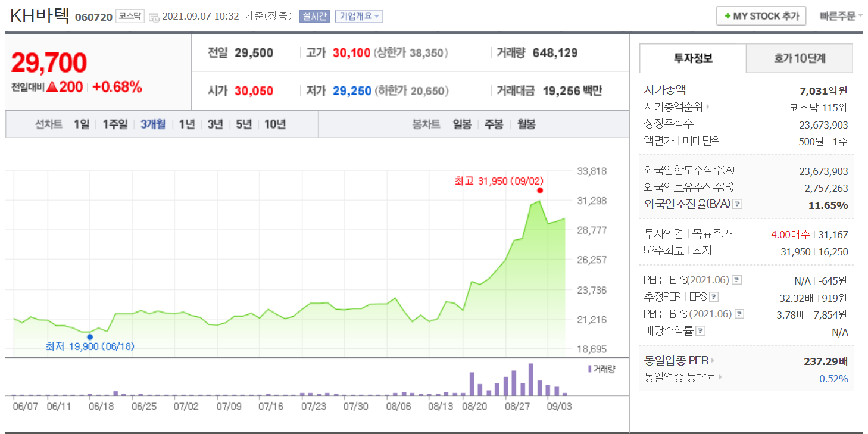868x434 pixels.
Task: Click the PBR value 3.78배
Action: 790,314
